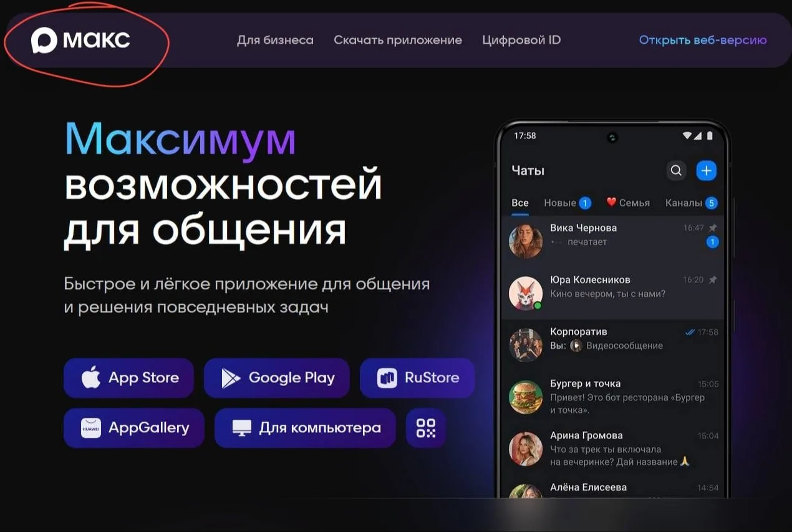
Task: Click the Максимум headline word
Action: click(180, 139)
